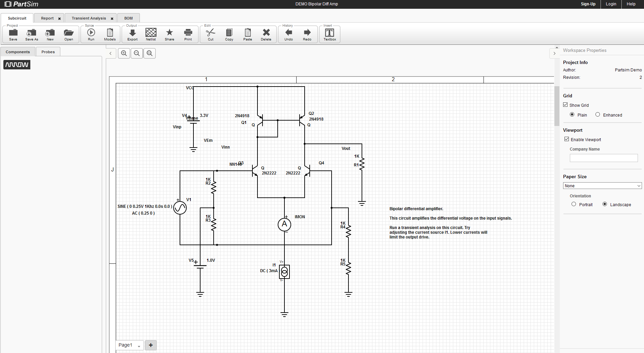Open the Netlist output

[151, 34]
